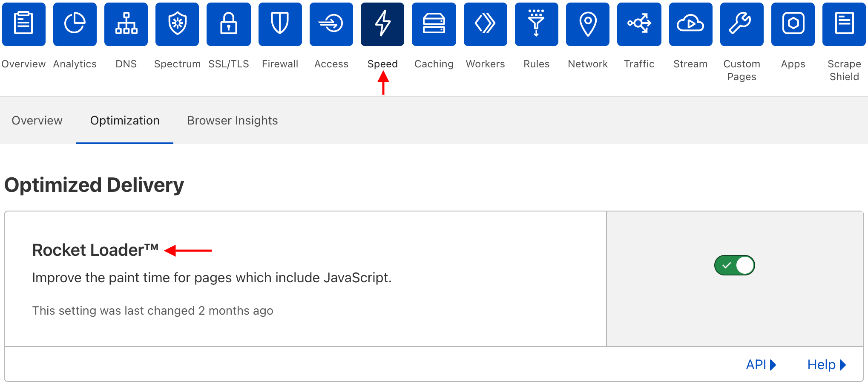Open the Custom Pages wrench icon
The image size is (868, 385).
(x=742, y=24)
